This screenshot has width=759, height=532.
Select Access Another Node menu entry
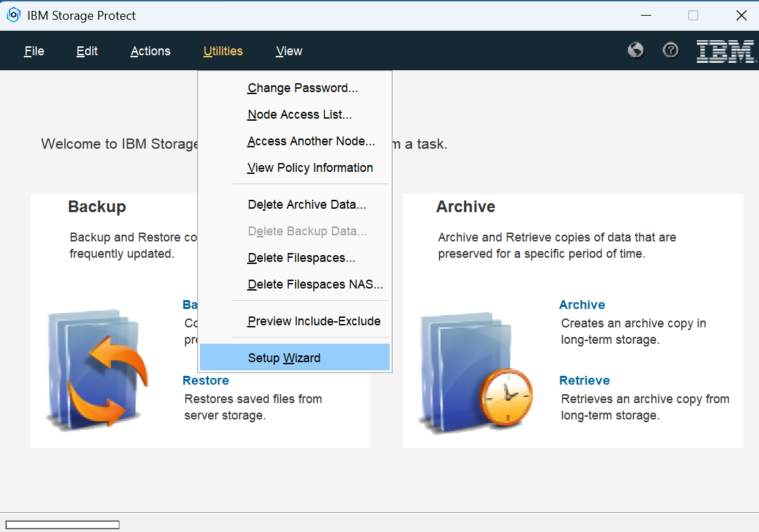[311, 141]
